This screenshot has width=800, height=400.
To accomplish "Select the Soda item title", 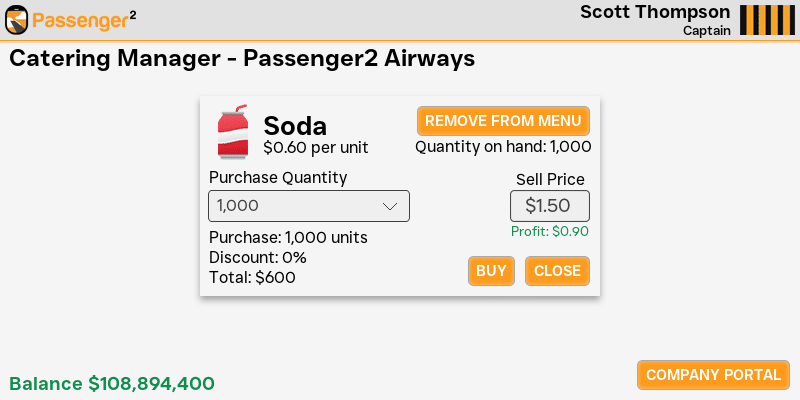I will click(295, 126).
